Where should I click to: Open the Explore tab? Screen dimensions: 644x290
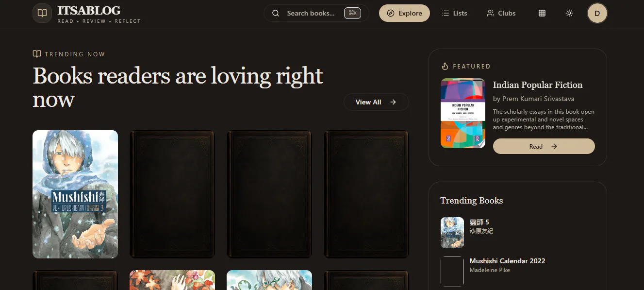[x=404, y=13]
